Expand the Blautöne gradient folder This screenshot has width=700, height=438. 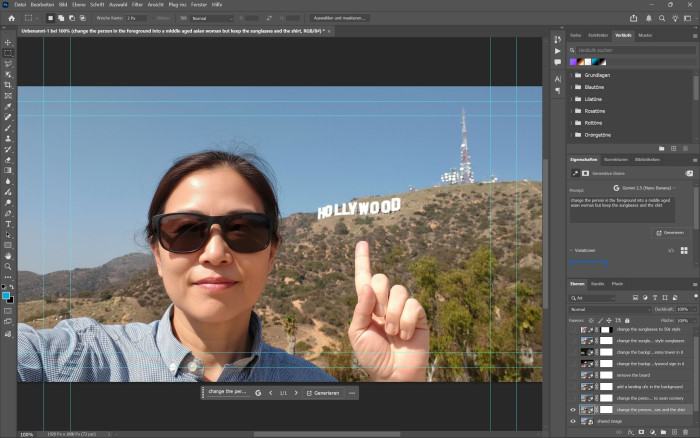click(573, 88)
